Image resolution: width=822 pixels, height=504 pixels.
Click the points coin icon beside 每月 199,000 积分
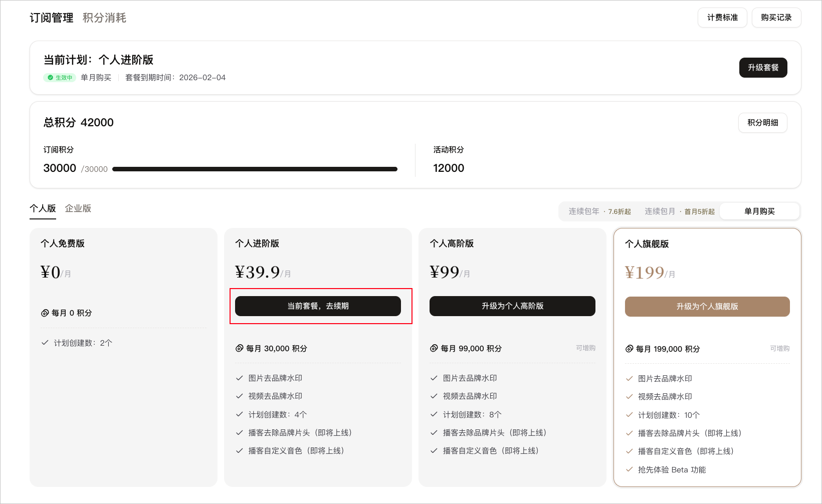pyautogui.click(x=630, y=349)
